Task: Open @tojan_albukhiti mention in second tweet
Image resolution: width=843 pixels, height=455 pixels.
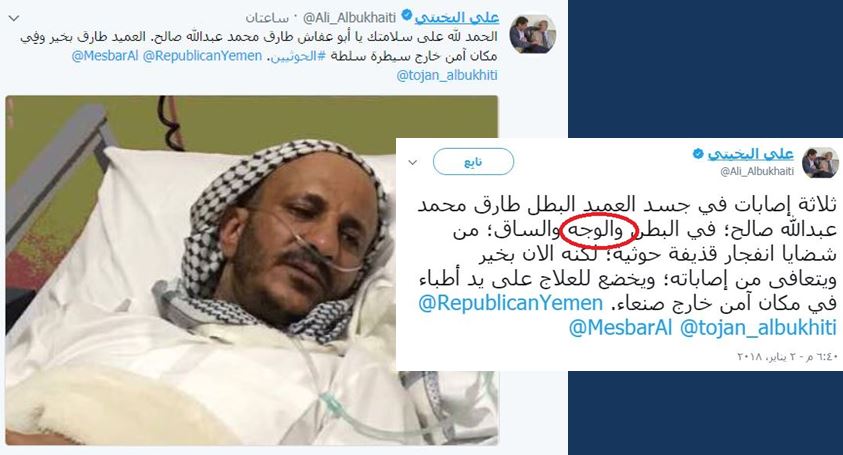Action: click(759, 327)
